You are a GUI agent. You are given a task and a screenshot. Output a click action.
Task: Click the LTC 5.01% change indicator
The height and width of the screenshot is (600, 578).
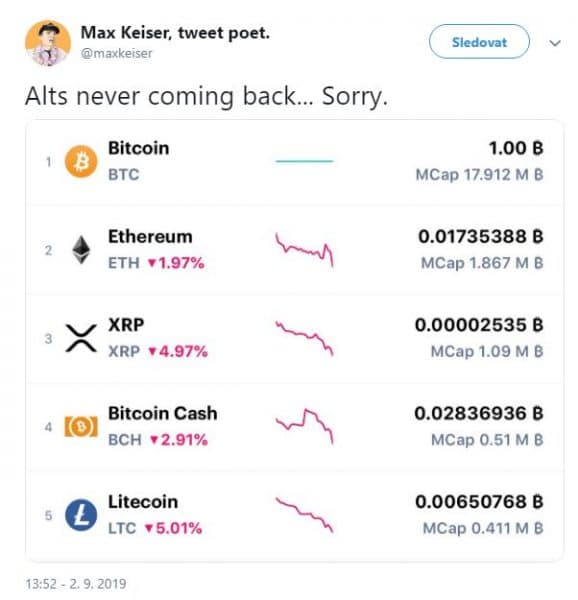pos(173,528)
